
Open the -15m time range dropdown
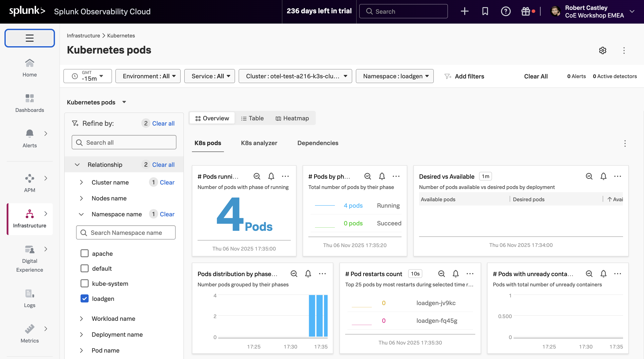pyautogui.click(x=88, y=76)
